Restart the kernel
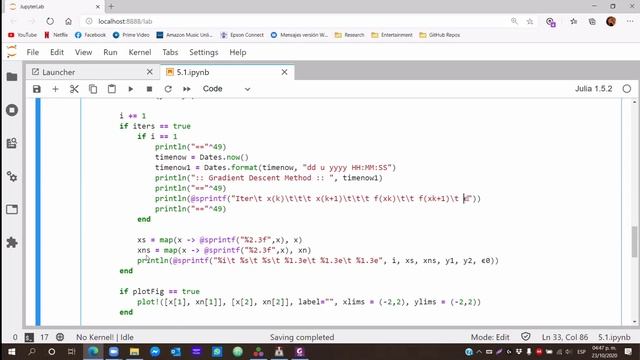 click(168, 89)
